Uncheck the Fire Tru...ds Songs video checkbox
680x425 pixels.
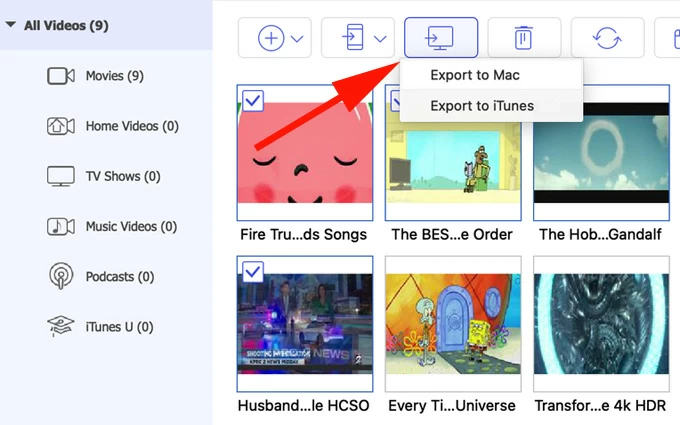pos(253,101)
